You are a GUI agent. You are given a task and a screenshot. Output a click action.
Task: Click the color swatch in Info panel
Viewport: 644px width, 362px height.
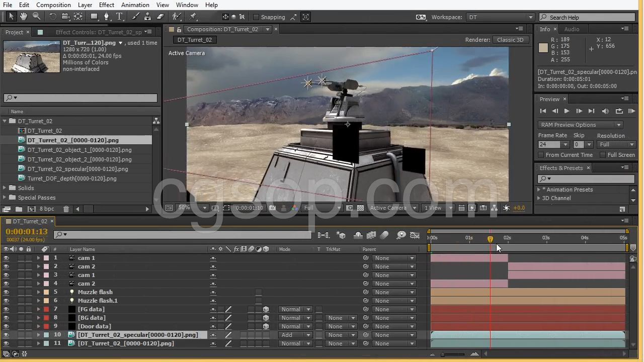pos(543,48)
